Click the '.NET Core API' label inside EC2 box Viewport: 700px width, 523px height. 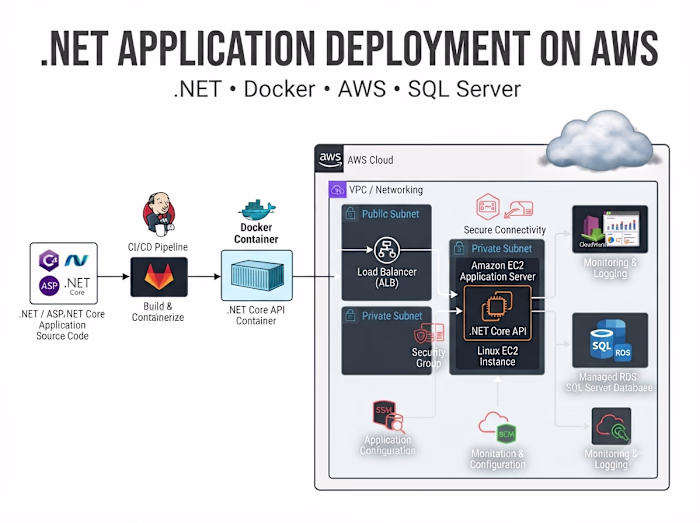498,331
